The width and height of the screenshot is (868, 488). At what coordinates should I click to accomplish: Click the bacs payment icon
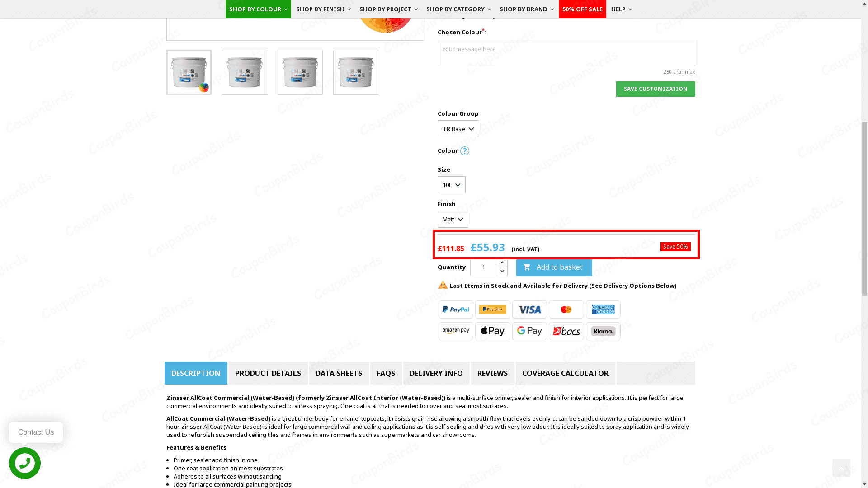point(566,331)
